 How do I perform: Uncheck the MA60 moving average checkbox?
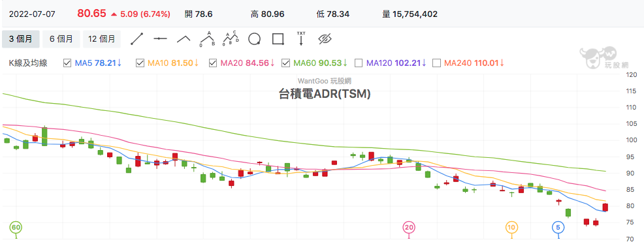[x=285, y=63]
